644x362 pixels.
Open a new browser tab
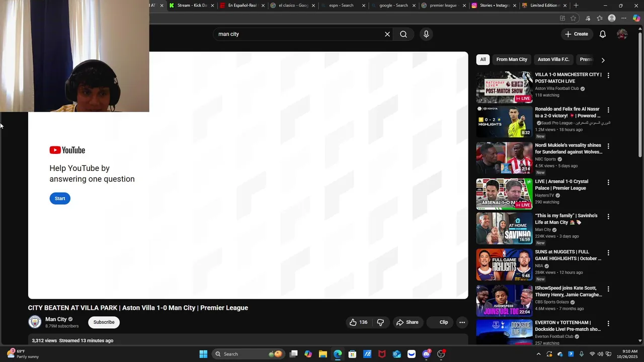[576, 6]
